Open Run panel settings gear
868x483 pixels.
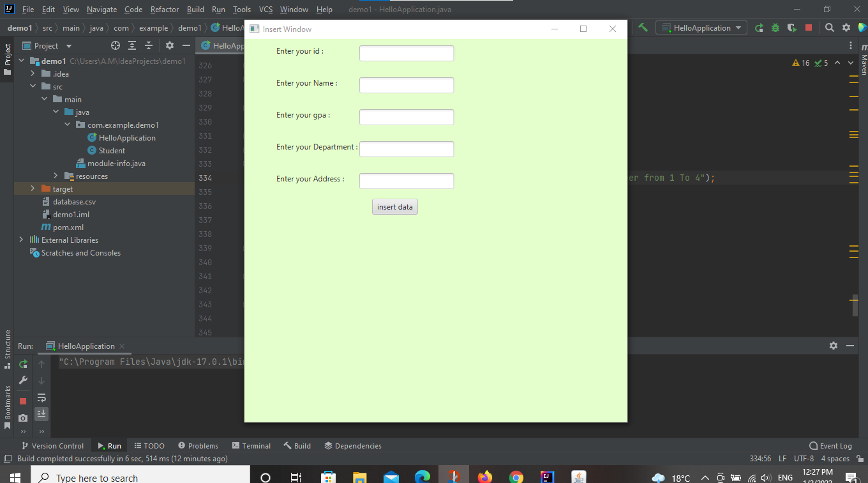tap(834, 346)
